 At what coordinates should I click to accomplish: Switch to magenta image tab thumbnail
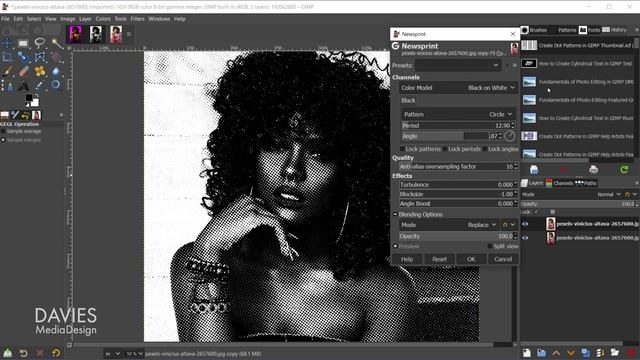[76, 34]
